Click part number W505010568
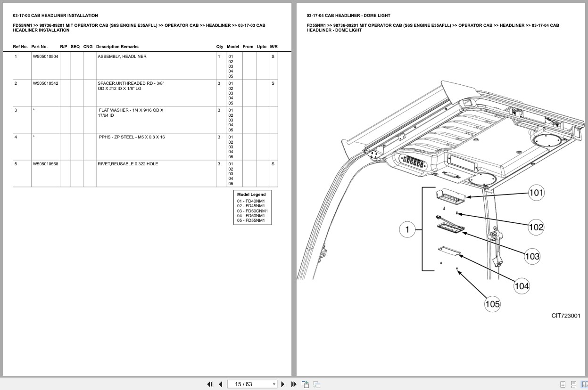This screenshot has width=588, height=390. tap(46, 164)
